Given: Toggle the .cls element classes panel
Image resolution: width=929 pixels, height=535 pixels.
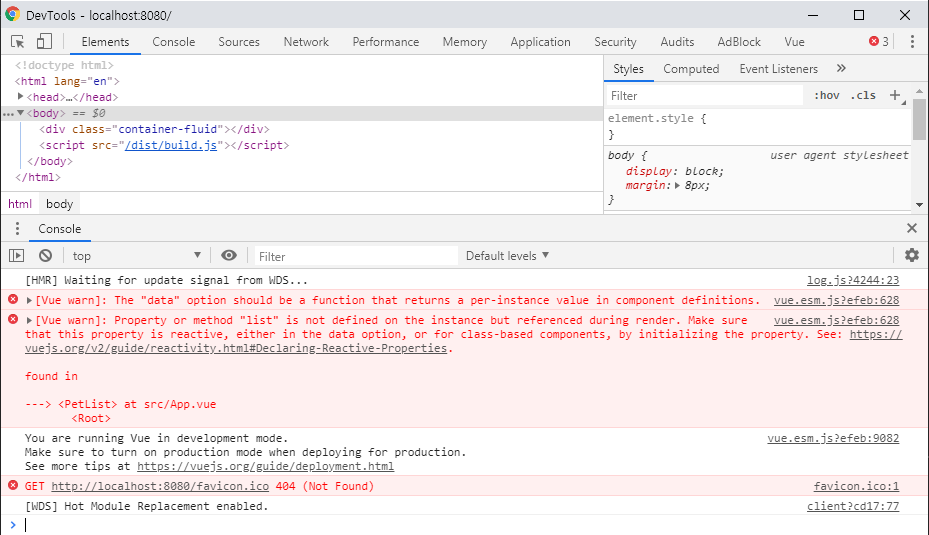Looking at the screenshot, I should [x=863, y=95].
